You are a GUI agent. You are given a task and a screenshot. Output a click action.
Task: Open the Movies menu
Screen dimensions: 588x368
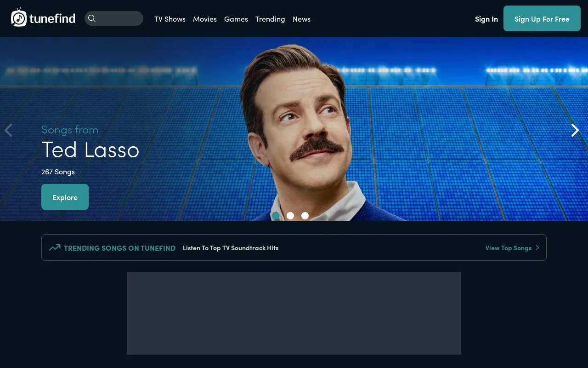pyautogui.click(x=205, y=19)
